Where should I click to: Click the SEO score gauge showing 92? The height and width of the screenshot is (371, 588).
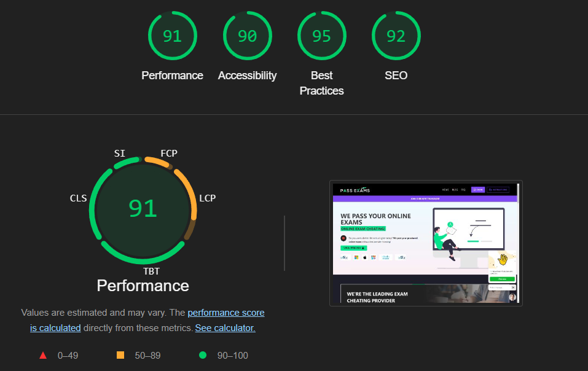(x=396, y=36)
